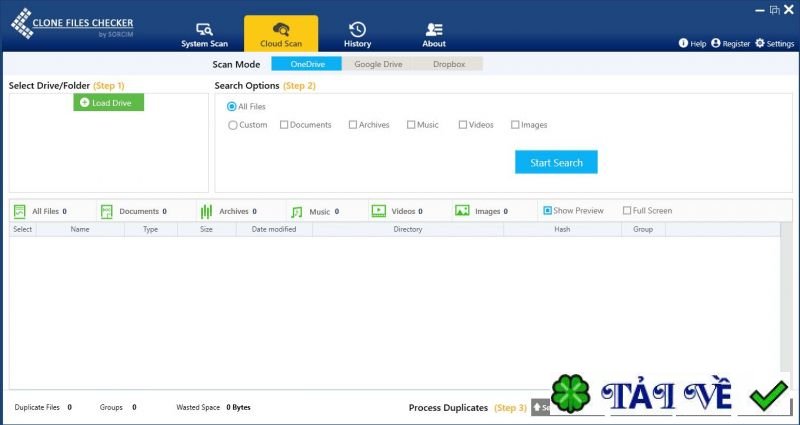Toggle the Show Preview checkbox
Screen dimensions: 800x425
[x=547, y=211]
